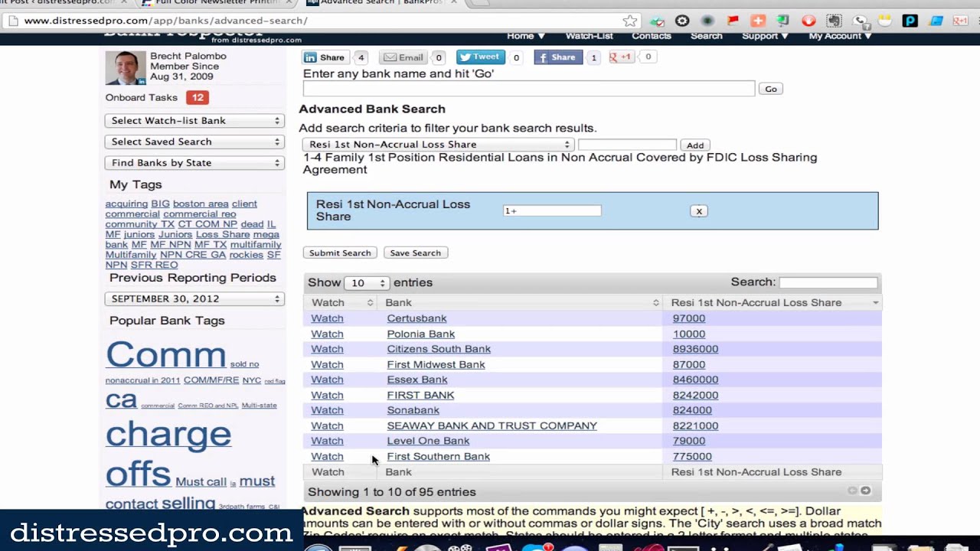Screen dimensions: 980x551
Task: Click Watch for Polonia Bank
Action: (x=327, y=334)
